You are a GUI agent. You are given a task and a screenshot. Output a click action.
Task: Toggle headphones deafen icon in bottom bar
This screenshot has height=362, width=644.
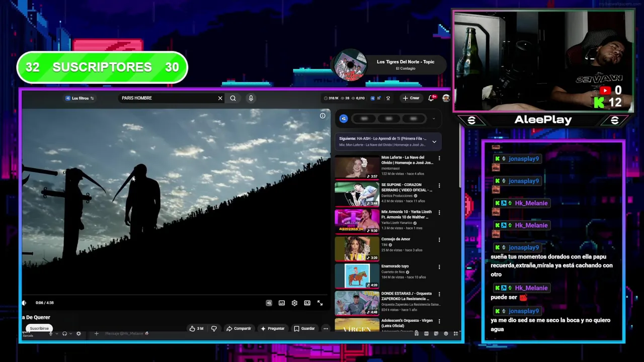64,334
